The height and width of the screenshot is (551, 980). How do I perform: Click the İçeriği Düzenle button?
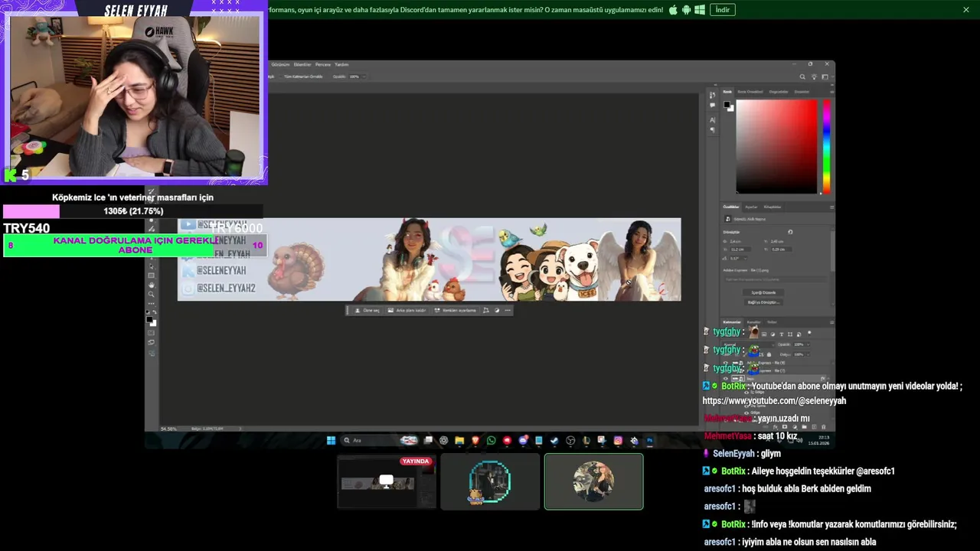click(763, 292)
